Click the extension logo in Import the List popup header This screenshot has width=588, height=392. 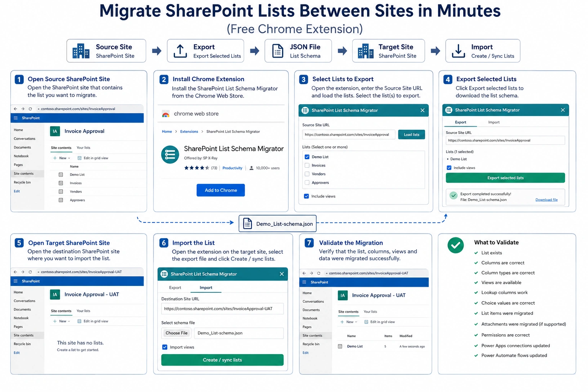[x=164, y=274]
